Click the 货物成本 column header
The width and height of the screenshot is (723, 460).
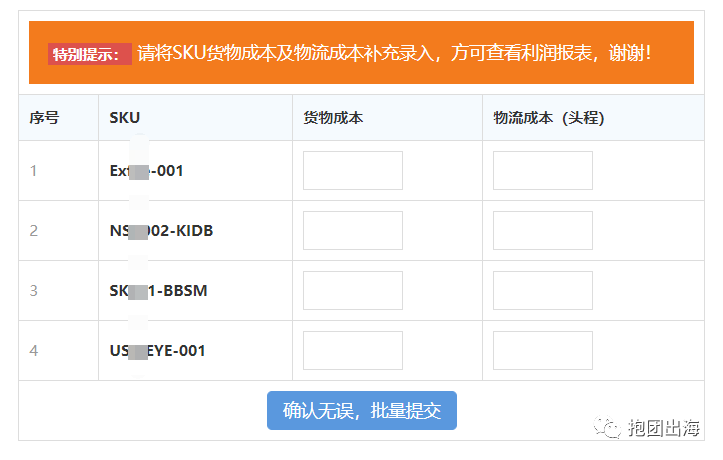pyautogui.click(x=333, y=118)
